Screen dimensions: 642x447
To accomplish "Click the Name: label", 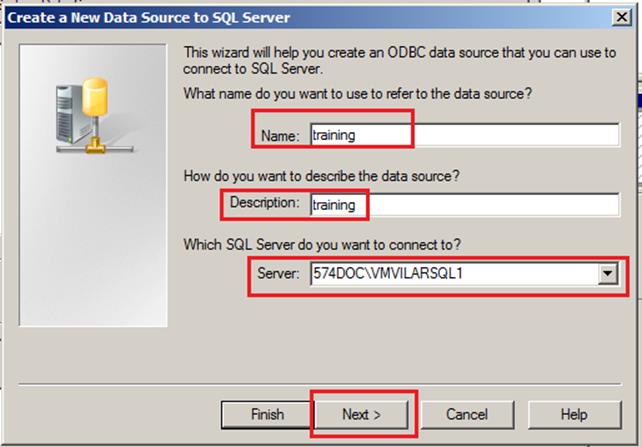I will click(x=280, y=135).
